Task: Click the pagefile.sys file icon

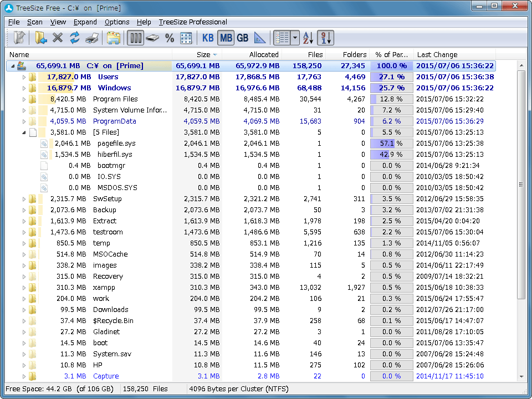Action: point(44,144)
